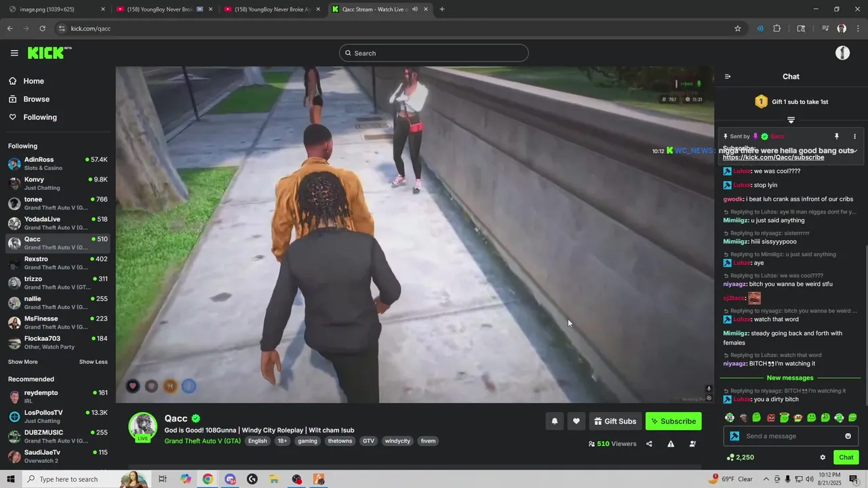Click Qacc streamer avatar with LIVE badge
The image size is (868, 488).
click(143, 427)
